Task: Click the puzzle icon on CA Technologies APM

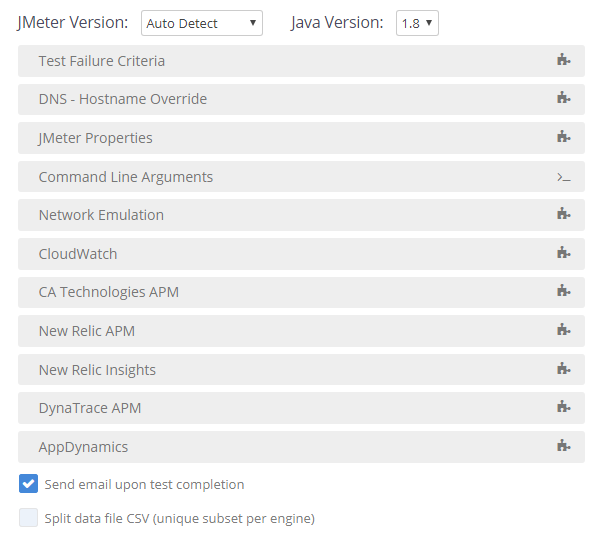Action: [563, 291]
